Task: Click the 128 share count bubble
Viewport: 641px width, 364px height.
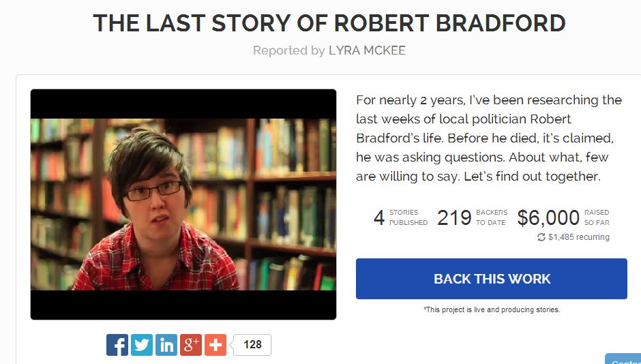Action: click(252, 345)
